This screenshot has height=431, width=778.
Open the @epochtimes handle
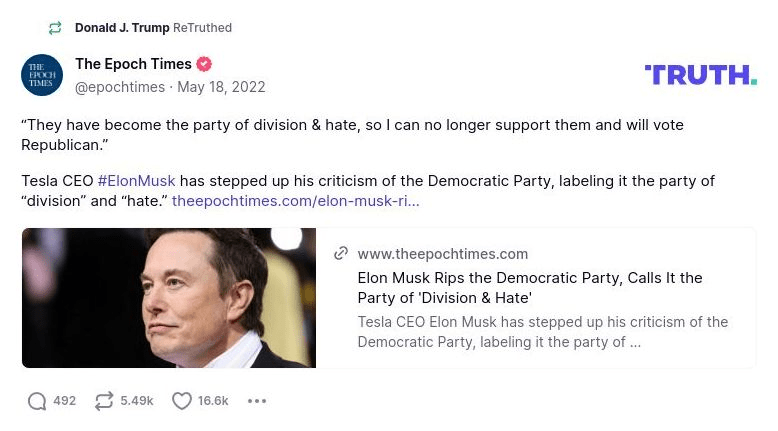120,87
